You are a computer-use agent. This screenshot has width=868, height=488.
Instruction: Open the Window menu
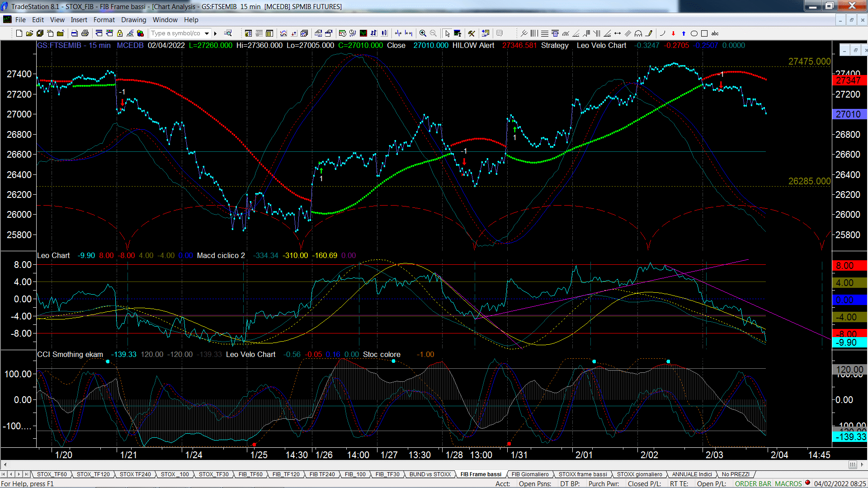tap(165, 20)
